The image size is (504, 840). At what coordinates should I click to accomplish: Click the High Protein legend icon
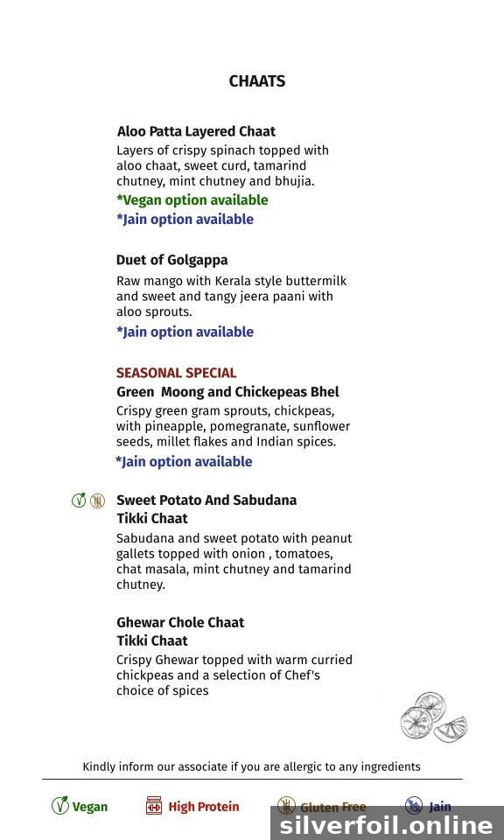tap(154, 806)
